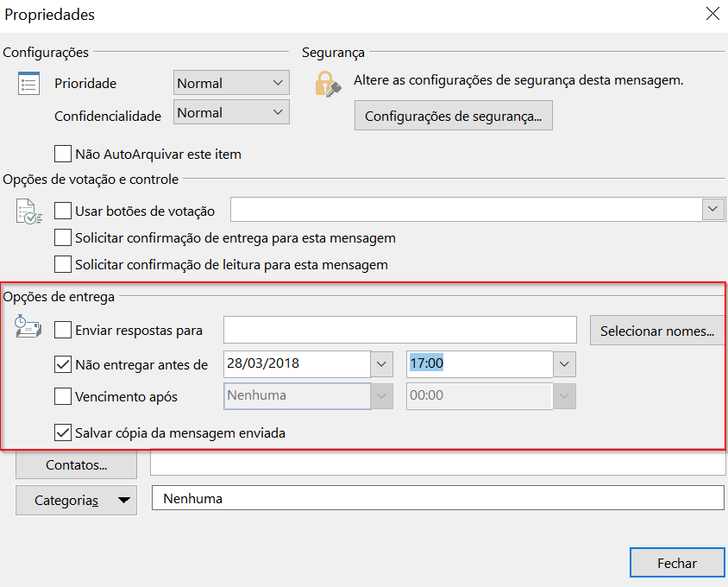Uncheck 'Não entregar antes de' option
Viewport: 728px width, 587px height.
(63, 364)
